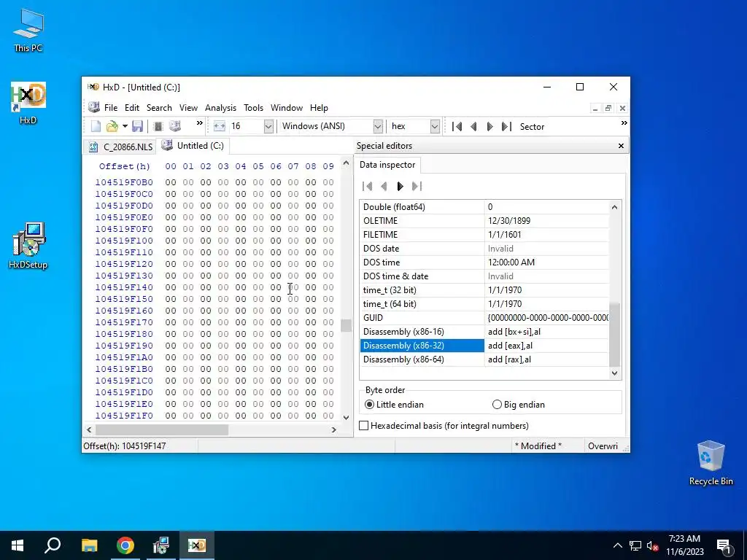This screenshot has height=560, width=747.
Task: Click hex view horizontal scrollbar thumb
Action: click(162, 429)
